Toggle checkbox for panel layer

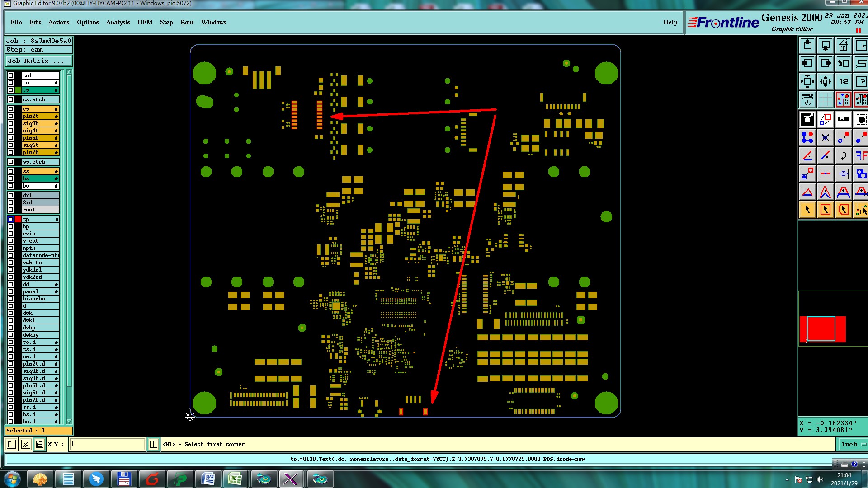[x=11, y=291]
